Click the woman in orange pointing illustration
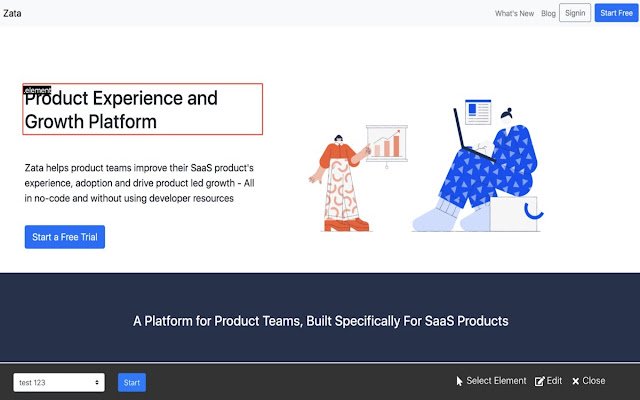 pyautogui.click(x=340, y=184)
